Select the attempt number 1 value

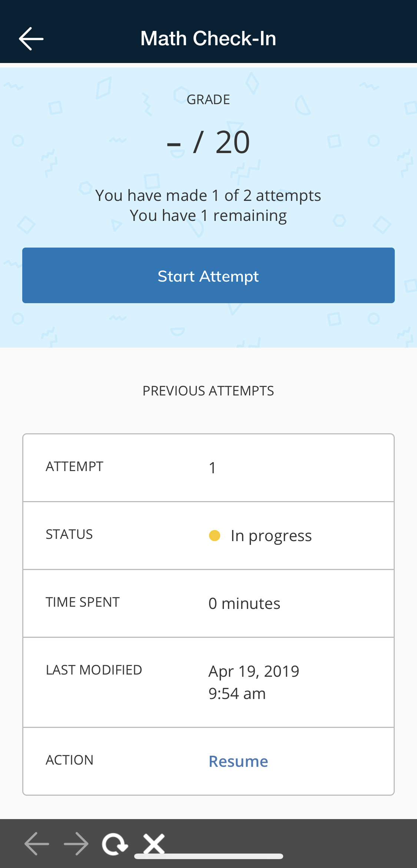click(212, 468)
